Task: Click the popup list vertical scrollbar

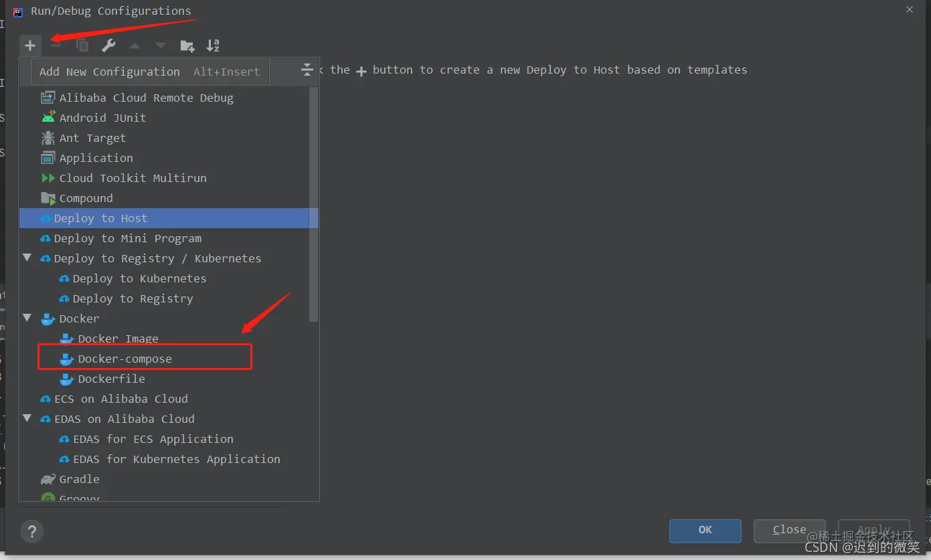Action: coord(314,204)
